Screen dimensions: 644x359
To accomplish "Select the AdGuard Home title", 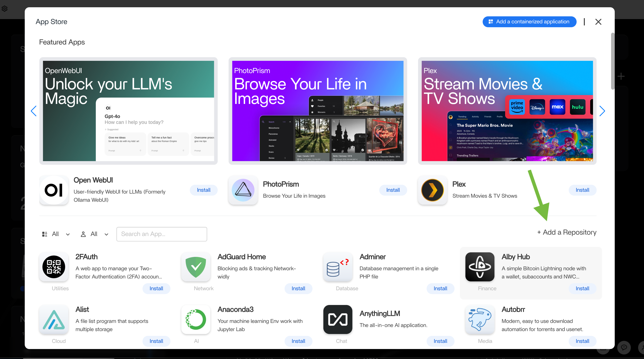I will [x=241, y=257].
